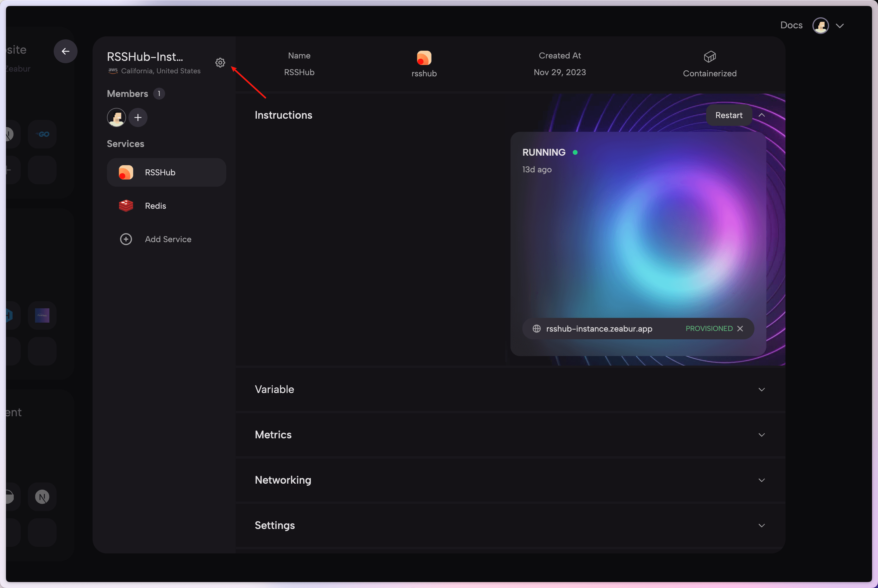Expand the Variable section
Viewport: 878px width, 588px height.
761,389
